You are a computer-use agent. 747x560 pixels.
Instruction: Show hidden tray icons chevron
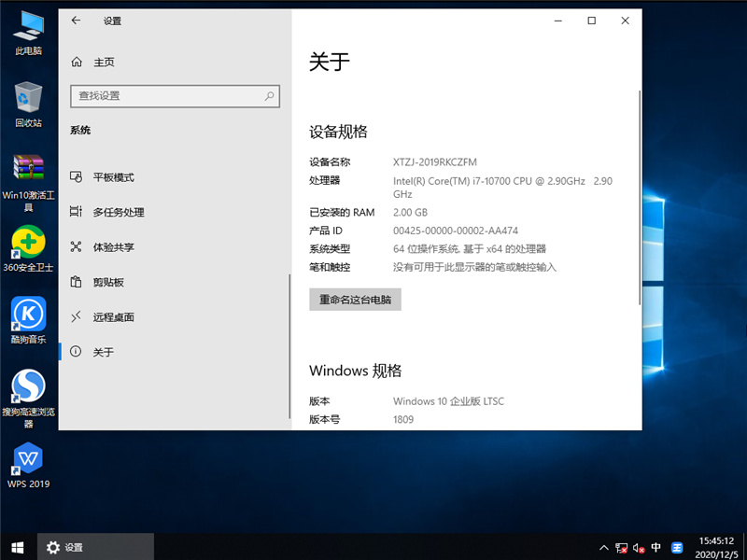pos(603,548)
